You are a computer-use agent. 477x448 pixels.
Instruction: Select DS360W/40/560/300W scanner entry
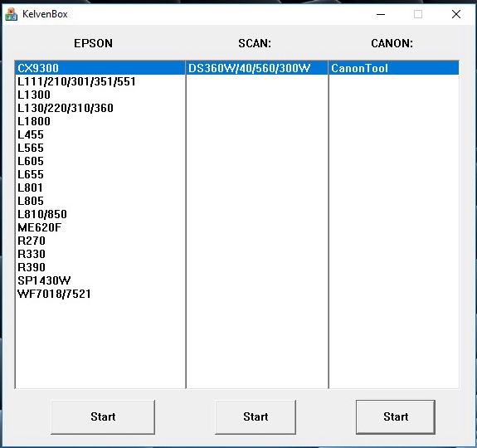(x=257, y=68)
